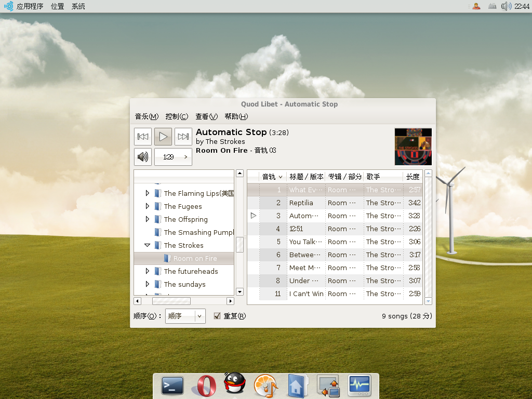Sort by 歌手 column header
Image resolution: width=532 pixels, height=399 pixels.
[383, 177]
